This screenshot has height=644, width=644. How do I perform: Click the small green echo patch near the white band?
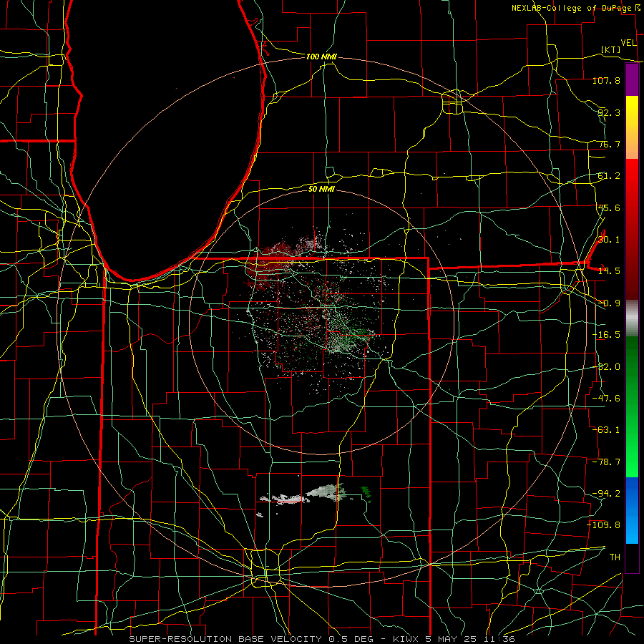point(366,493)
